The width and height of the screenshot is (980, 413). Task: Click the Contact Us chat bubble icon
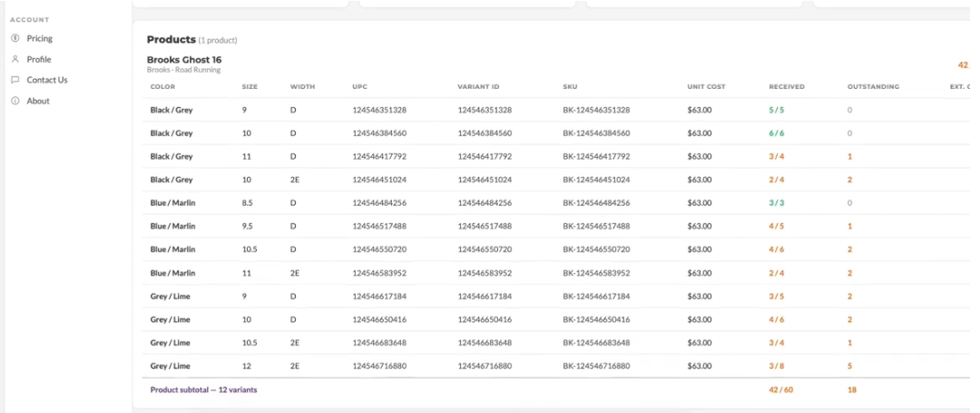[15, 80]
